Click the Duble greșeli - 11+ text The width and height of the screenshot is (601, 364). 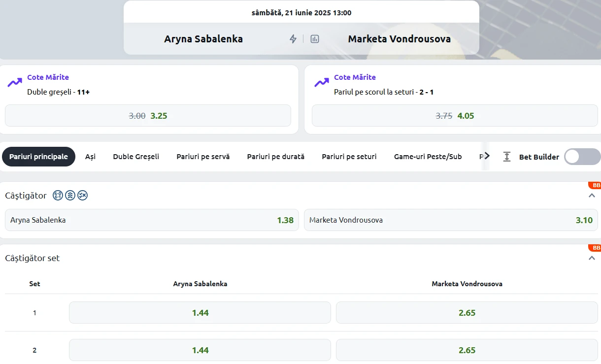coord(59,92)
